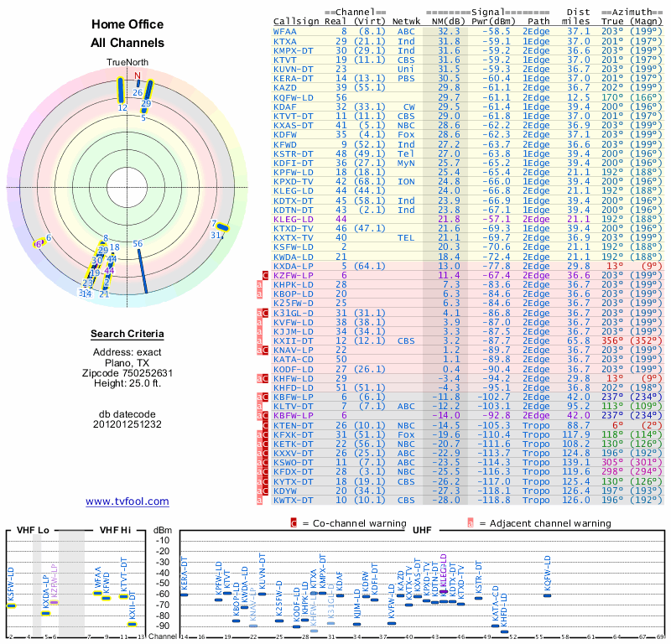Screen dimensions: 671x644
Task: Click the KSFW-LD bar in VHF Lo chart
Action: (x=11, y=605)
